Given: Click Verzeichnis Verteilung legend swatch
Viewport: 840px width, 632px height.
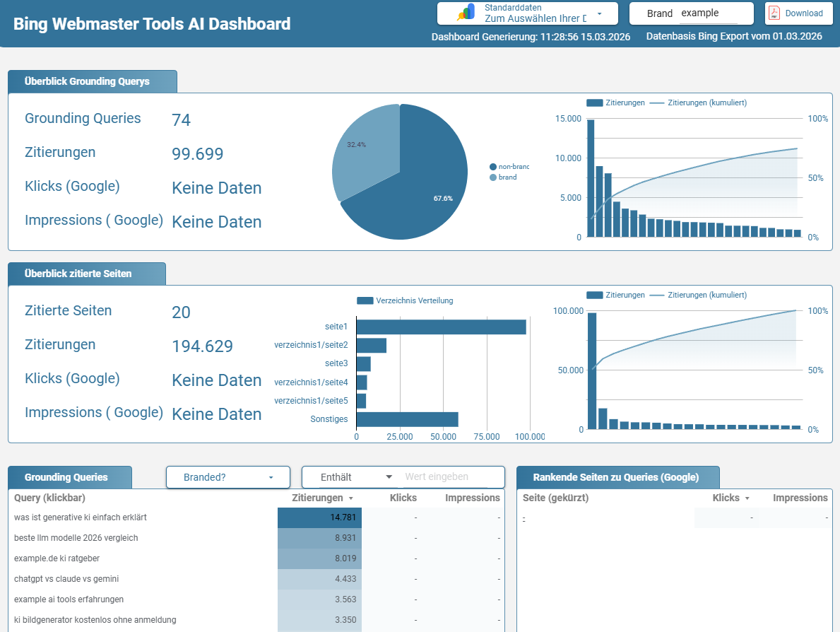Looking at the screenshot, I should pos(365,300).
